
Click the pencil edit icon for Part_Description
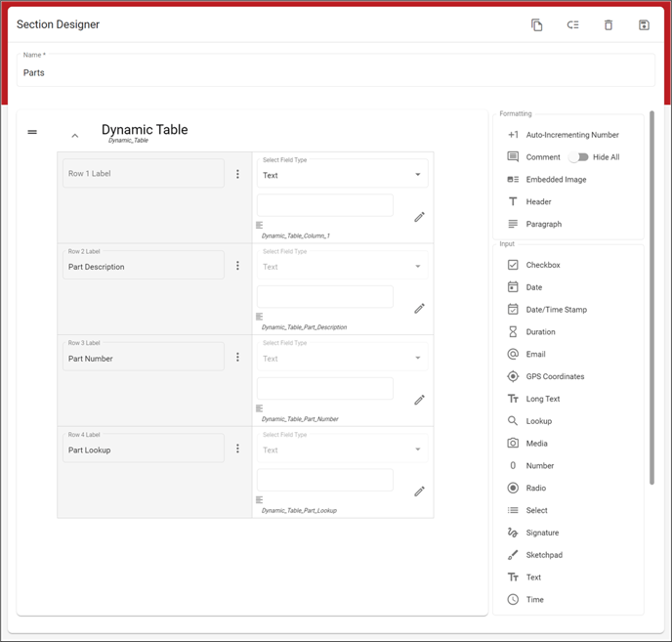tap(419, 309)
